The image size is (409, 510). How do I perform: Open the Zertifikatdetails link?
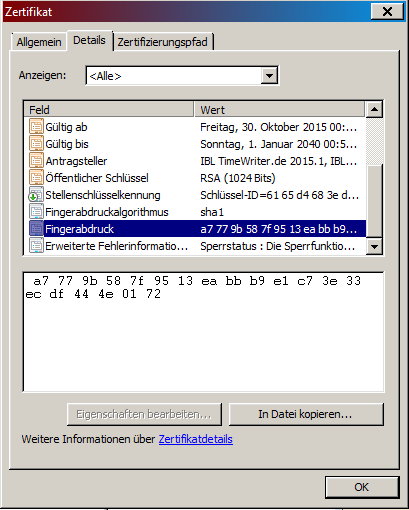click(196, 439)
